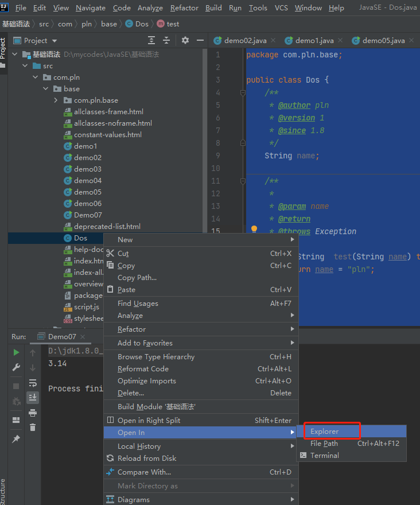Click the @param javadoc tag link
This screenshot has height=505, width=420.
coord(292,206)
